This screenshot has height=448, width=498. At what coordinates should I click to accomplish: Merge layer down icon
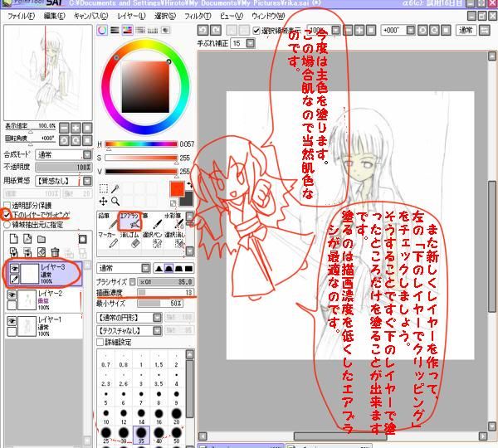coord(27,252)
